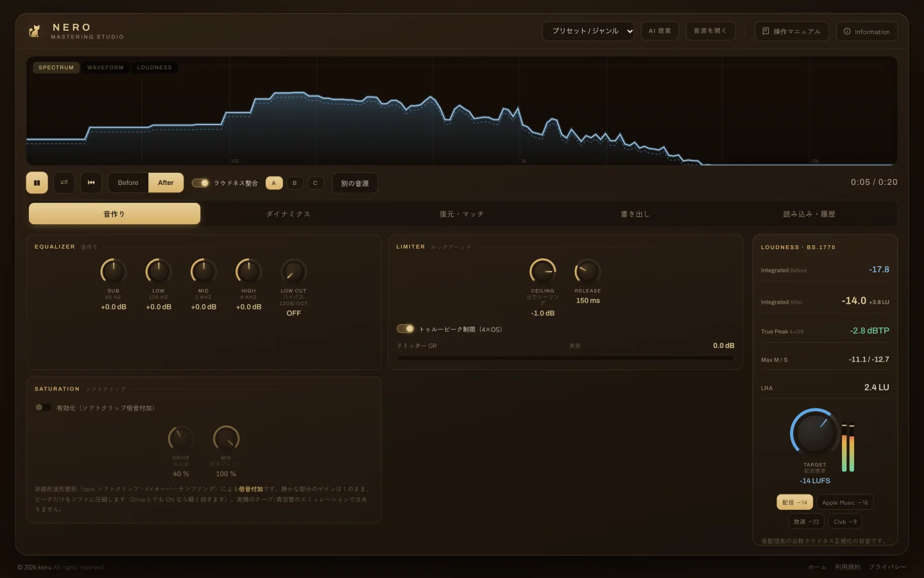The image size is (924, 578).
Task: Toggle the ラウドネス整合 loudness match switch
Action: tap(200, 183)
